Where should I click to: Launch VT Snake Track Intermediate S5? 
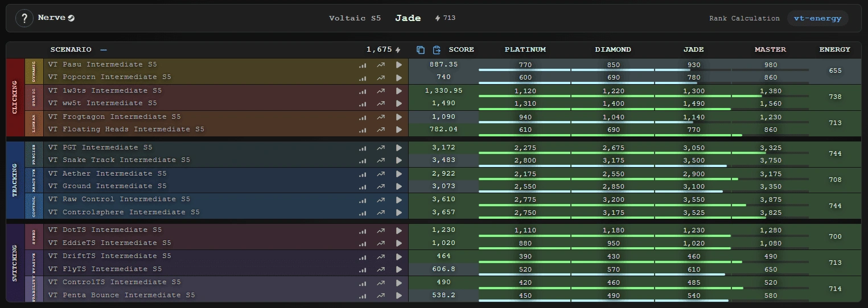398,160
